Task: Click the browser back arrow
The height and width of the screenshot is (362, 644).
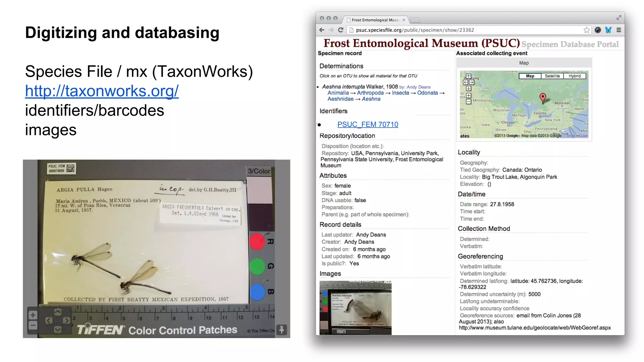Action: coord(321,30)
